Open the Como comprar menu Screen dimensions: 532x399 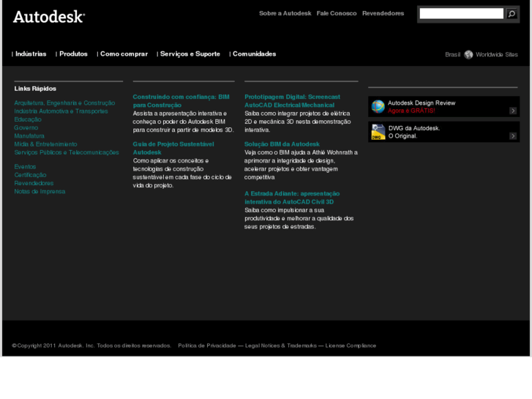click(124, 54)
